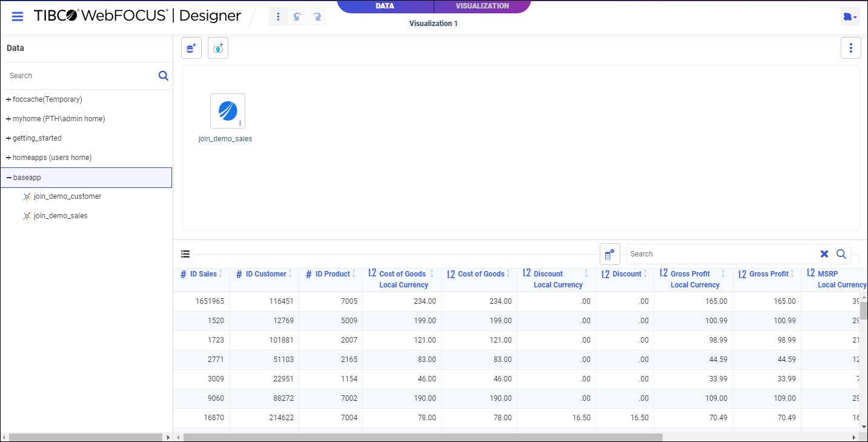Click the ID Product column header
868x442 pixels.
[331, 280]
